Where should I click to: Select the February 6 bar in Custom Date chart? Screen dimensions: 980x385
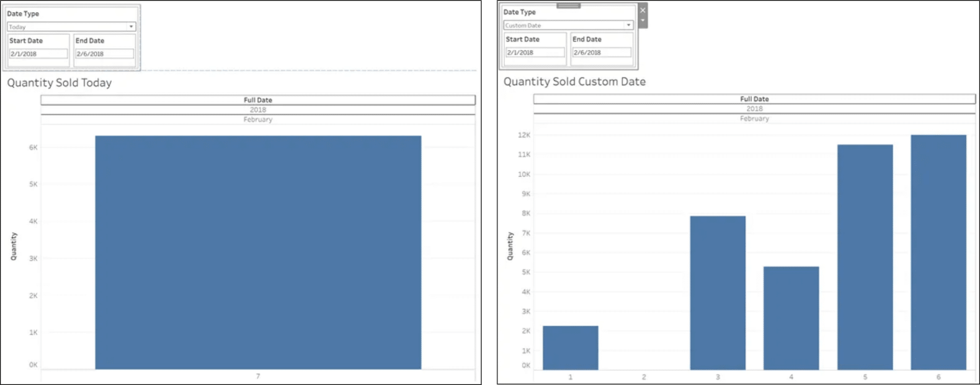[x=938, y=252]
